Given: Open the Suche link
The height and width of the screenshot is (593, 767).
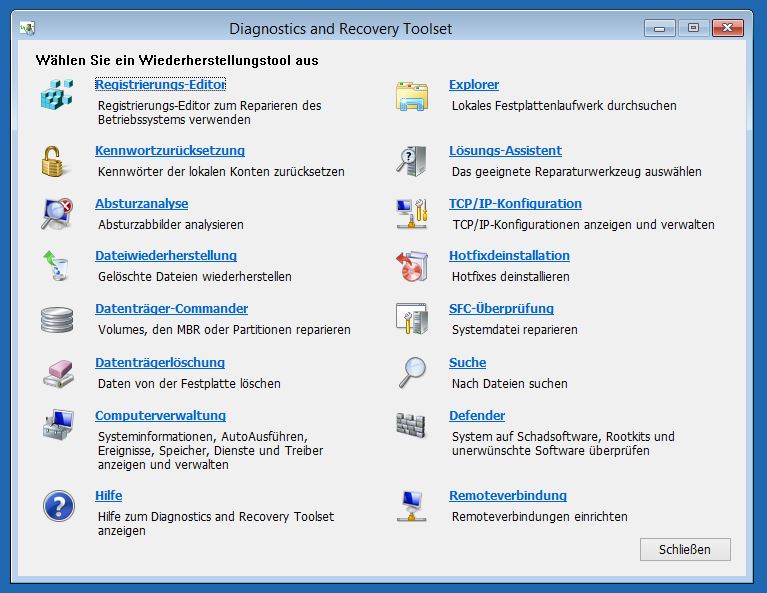Looking at the screenshot, I should tap(468, 362).
